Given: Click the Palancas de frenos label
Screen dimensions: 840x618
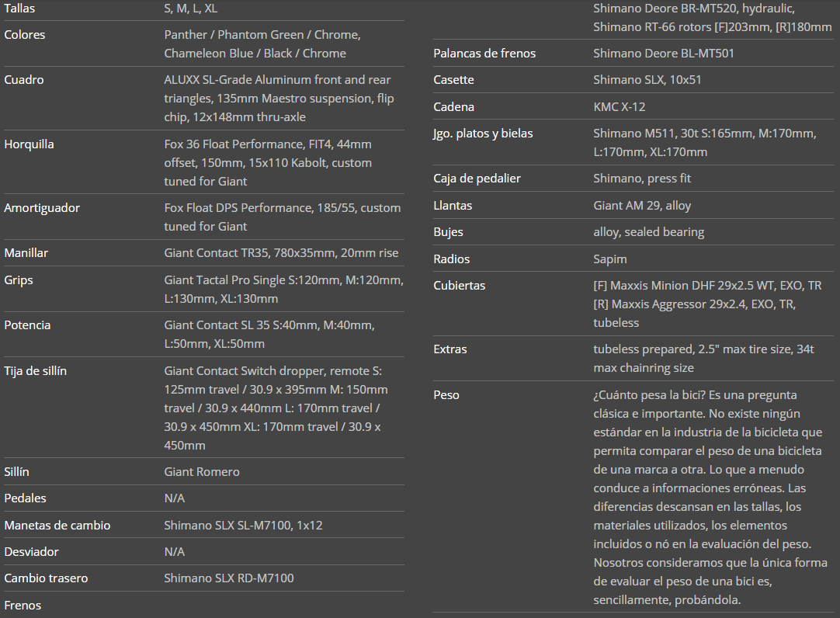Looking at the screenshot, I should tap(484, 54).
